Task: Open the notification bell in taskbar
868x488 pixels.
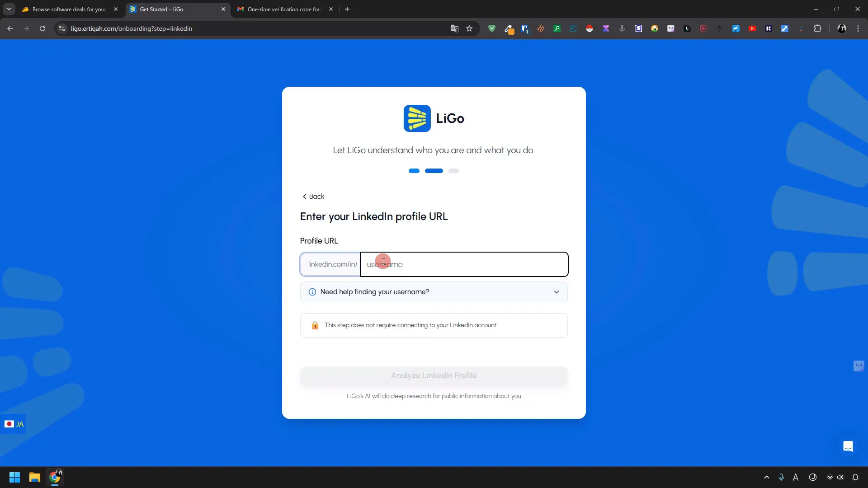Action: coord(855,477)
